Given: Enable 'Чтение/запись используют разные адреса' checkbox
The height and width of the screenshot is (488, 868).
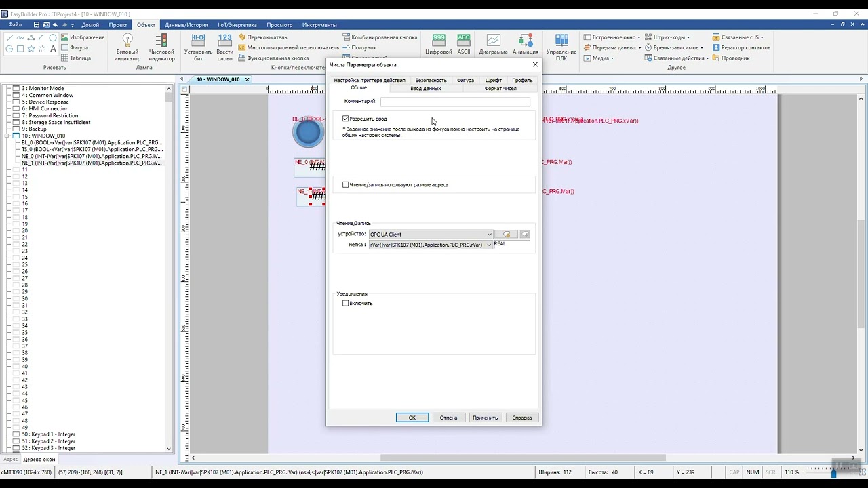Looking at the screenshot, I should pos(346,184).
